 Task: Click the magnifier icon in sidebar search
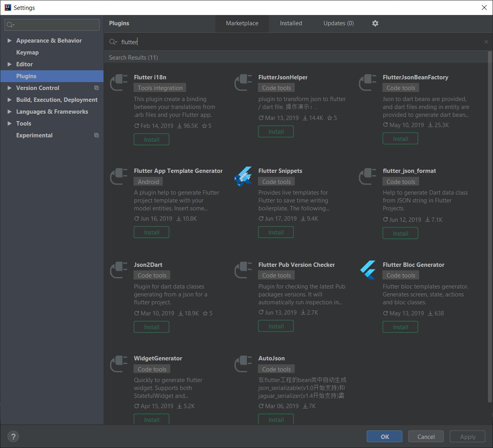click(10, 24)
